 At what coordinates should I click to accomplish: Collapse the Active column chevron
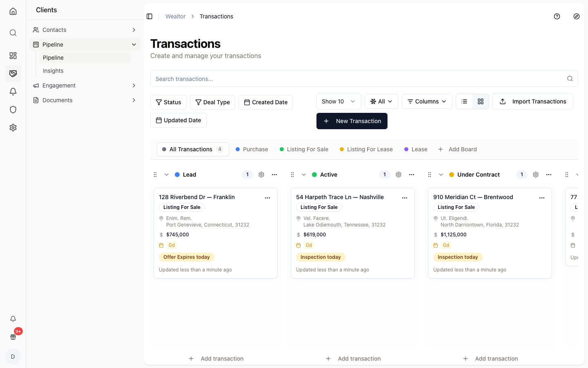(x=304, y=175)
